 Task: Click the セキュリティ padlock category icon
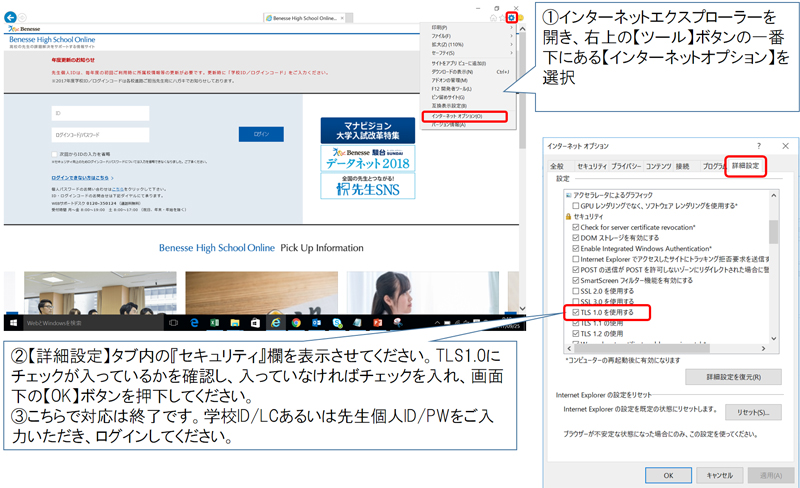coord(568,216)
